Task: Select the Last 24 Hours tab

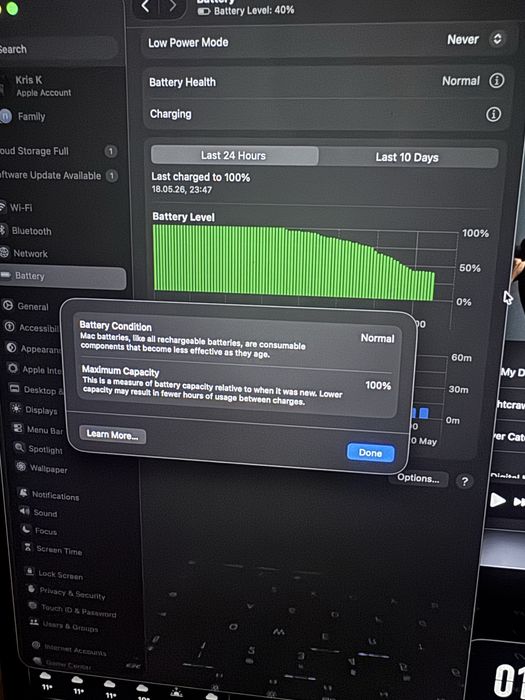Action: 234,155
